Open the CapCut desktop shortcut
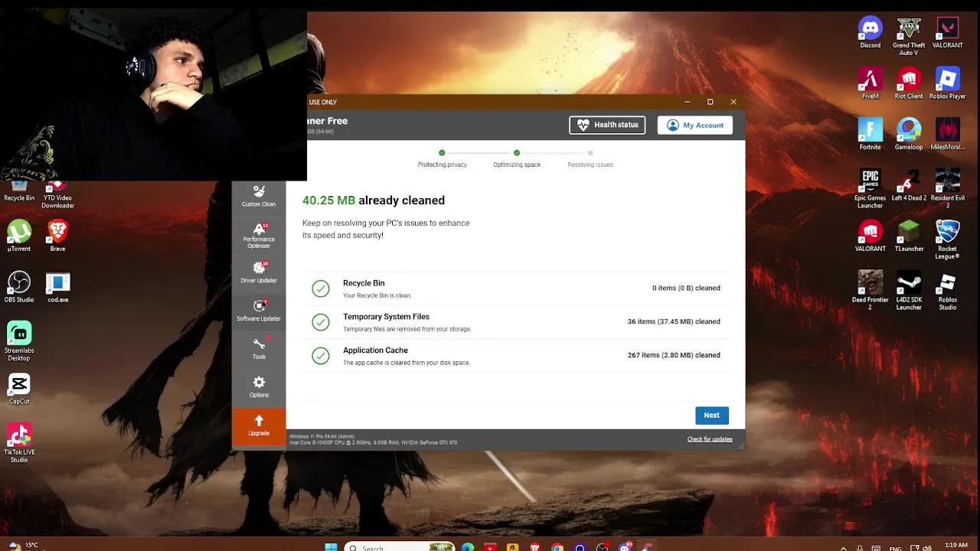980x551 pixels. point(19,389)
